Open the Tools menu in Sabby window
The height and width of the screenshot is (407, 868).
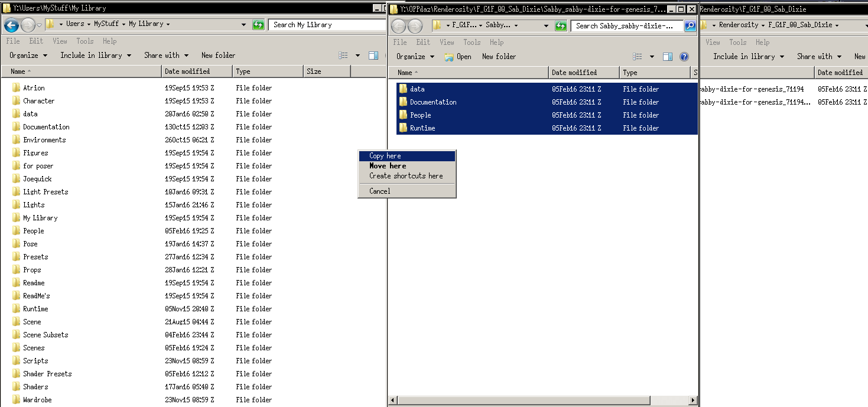pos(472,43)
